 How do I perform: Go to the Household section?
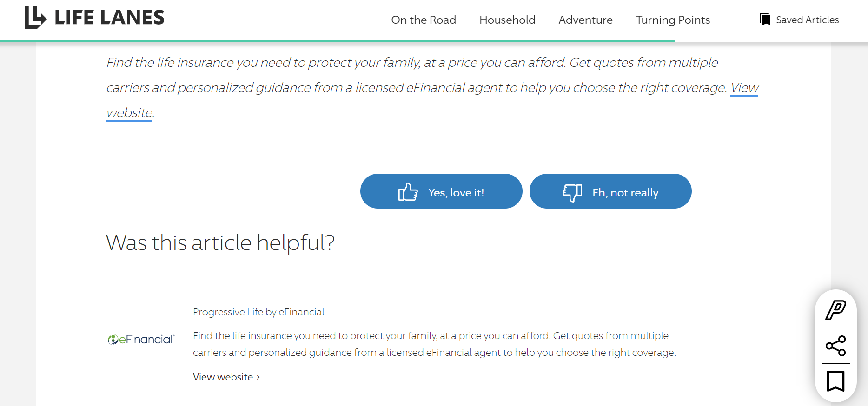click(x=507, y=20)
